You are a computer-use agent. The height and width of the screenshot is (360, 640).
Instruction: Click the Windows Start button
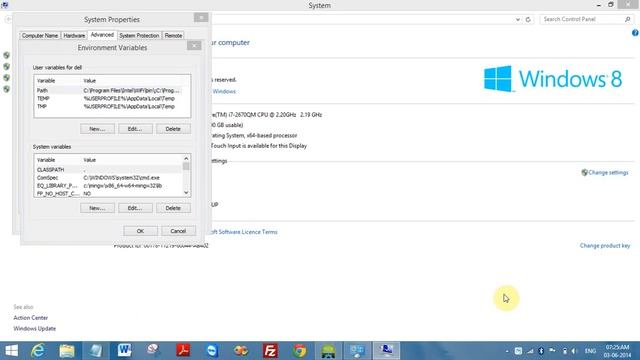tap(11, 351)
